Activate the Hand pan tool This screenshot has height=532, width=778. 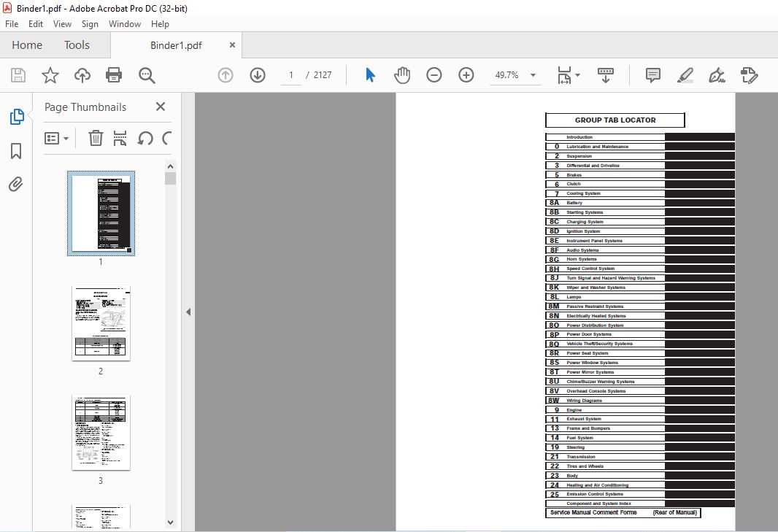pyautogui.click(x=402, y=75)
